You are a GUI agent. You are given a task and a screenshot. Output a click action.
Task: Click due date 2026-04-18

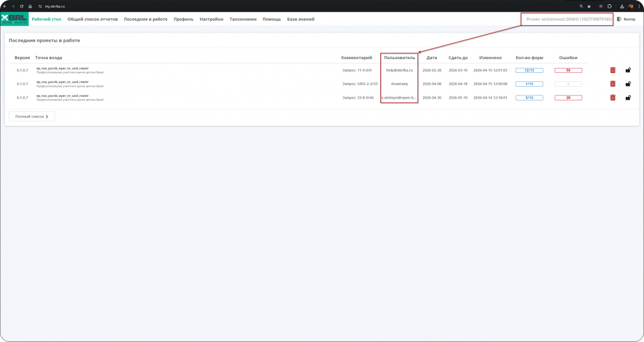point(458,84)
